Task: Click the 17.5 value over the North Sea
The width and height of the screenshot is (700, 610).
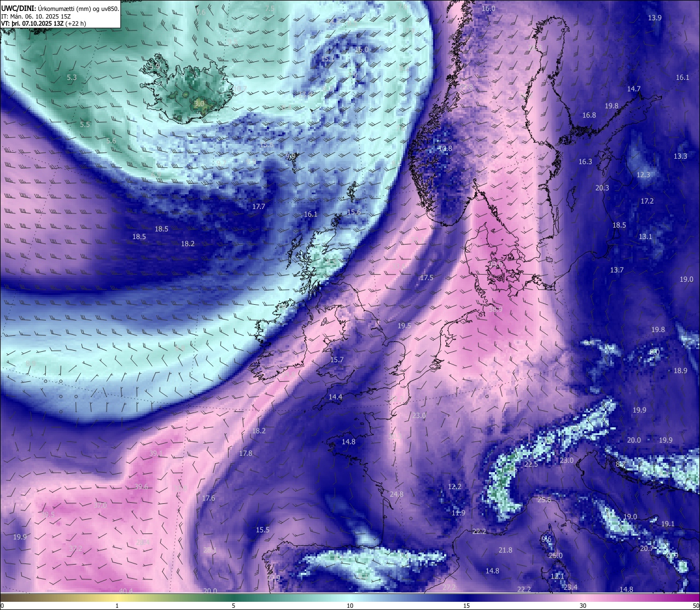Action: pos(427,277)
